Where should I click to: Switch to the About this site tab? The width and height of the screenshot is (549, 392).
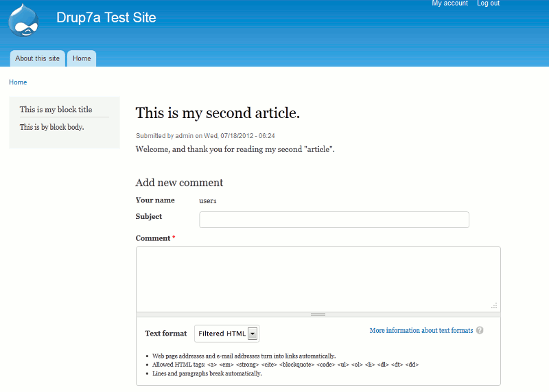(x=38, y=58)
